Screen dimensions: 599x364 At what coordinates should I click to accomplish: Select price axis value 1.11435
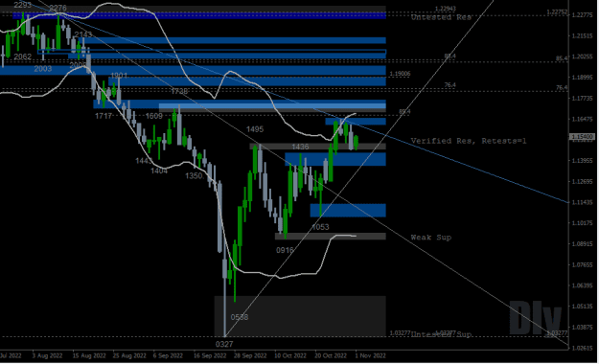coord(582,202)
